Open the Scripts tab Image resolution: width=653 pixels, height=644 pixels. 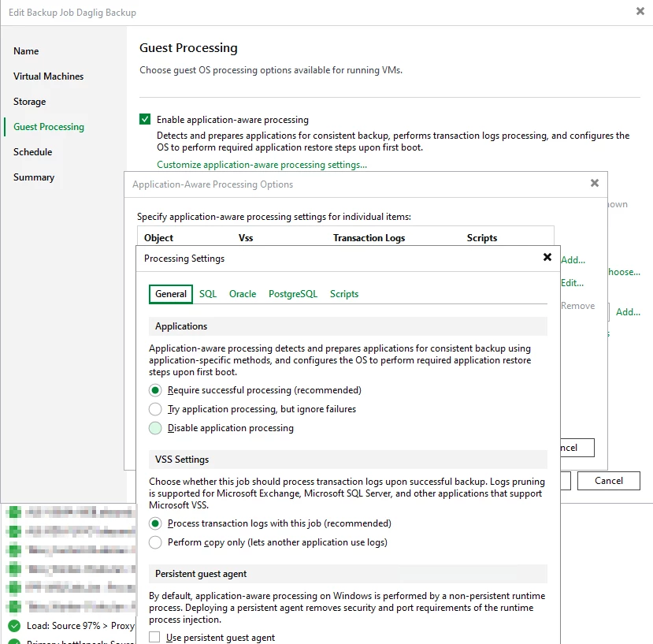[344, 294]
